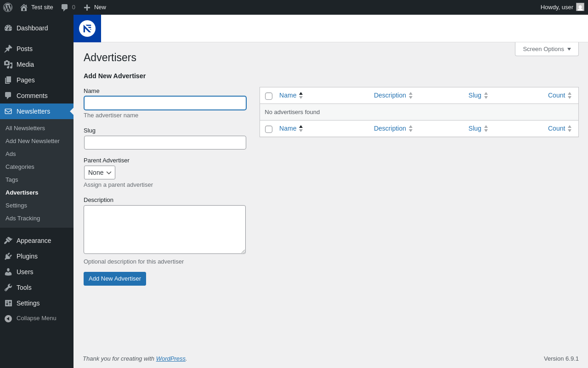This screenshot has width=588, height=368.
Task: Focus the Slug input field
Action: 165,143
